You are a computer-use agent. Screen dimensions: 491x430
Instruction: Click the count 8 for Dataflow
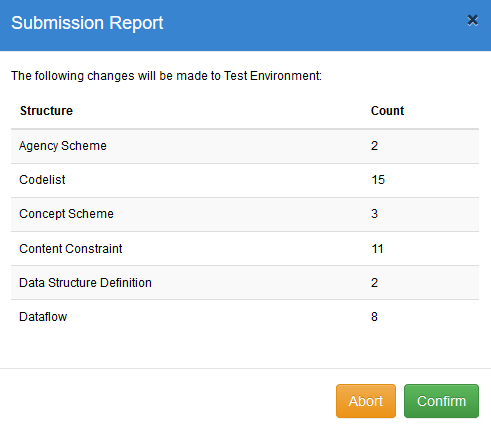(x=374, y=317)
